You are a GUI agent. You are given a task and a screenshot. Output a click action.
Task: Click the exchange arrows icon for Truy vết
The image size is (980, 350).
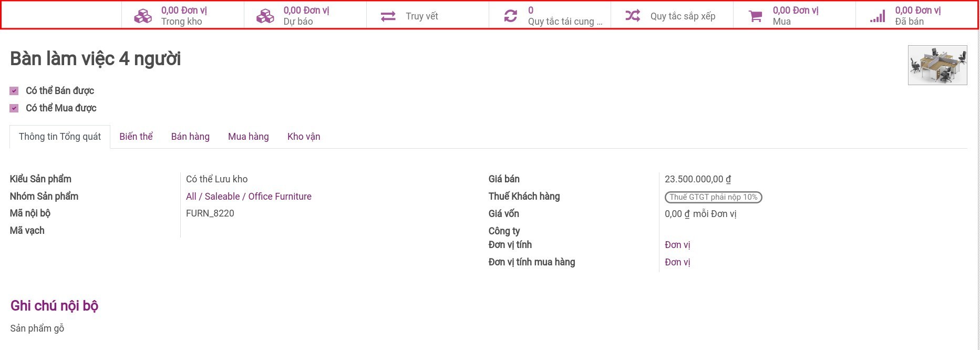388,16
